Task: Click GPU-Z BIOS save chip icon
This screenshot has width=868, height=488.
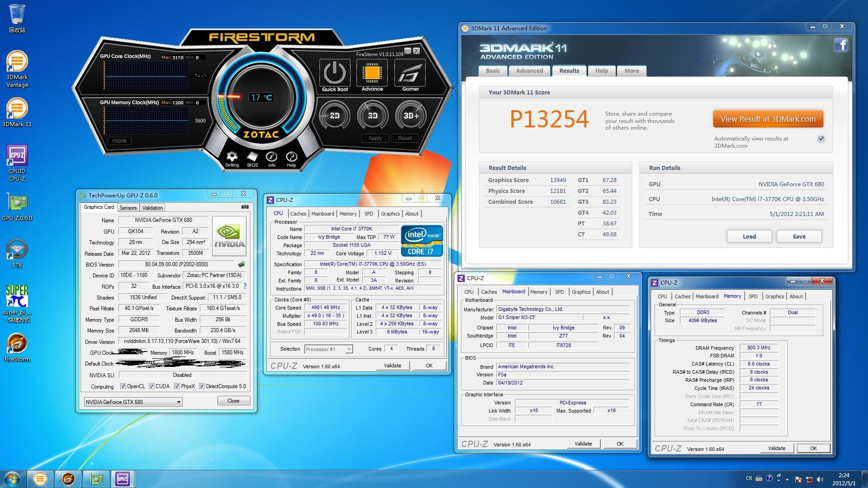Action: pyautogui.click(x=241, y=264)
